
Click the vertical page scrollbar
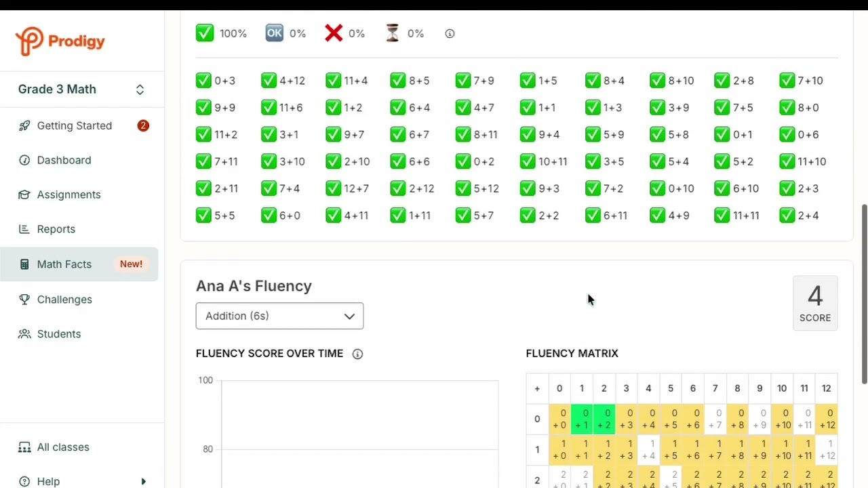coord(864,293)
